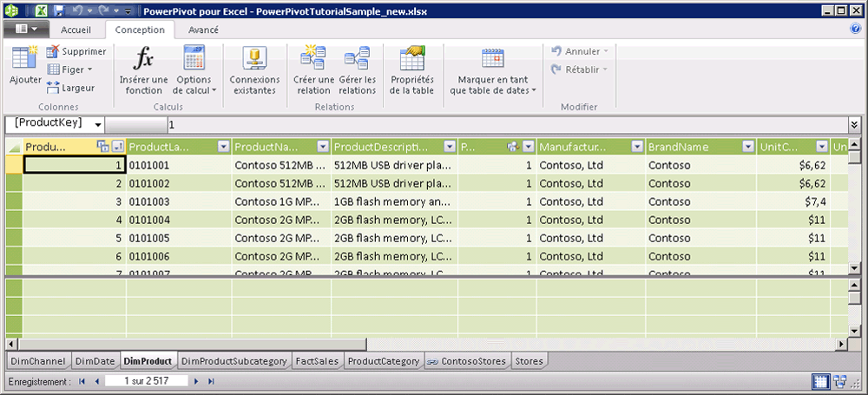The width and height of the screenshot is (868, 395).
Task: Click Insérer une fonction icon
Action: coord(143,59)
